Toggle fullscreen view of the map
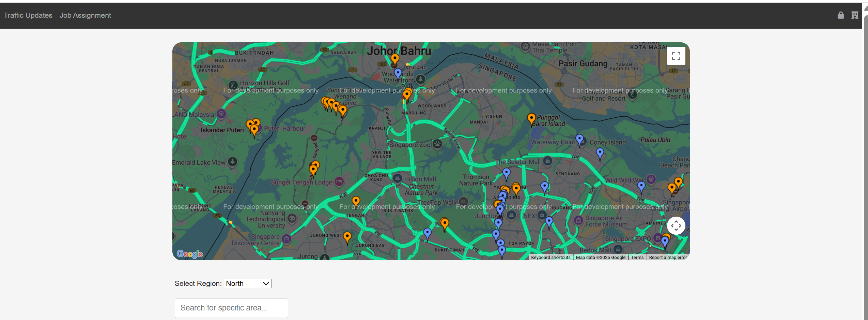868x320 pixels. (676, 56)
